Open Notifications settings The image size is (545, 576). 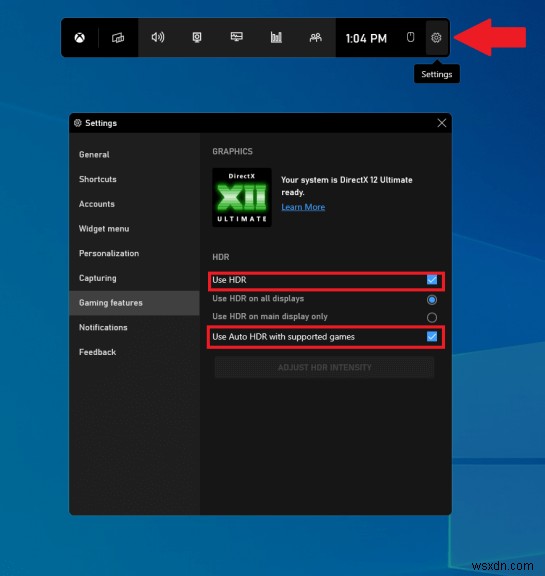point(134,328)
